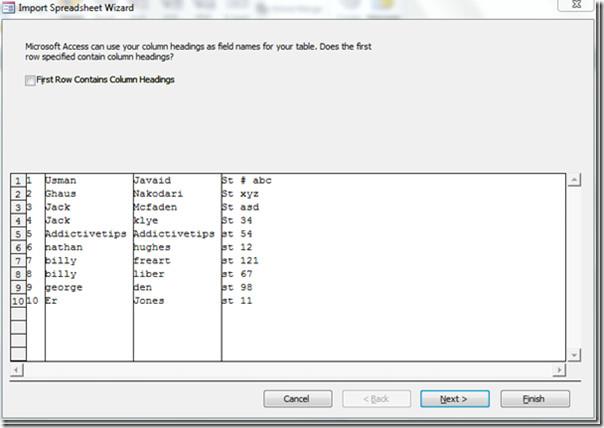This screenshot has height=428, width=604.
Task: Click the cell containing liber
Action: click(x=177, y=274)
